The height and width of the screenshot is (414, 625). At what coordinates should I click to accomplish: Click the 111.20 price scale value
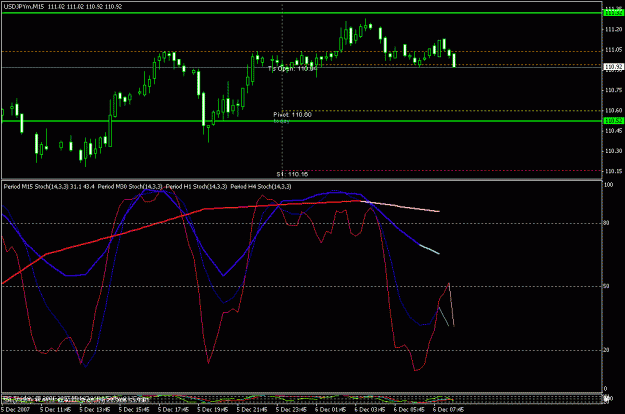(613, 29)
